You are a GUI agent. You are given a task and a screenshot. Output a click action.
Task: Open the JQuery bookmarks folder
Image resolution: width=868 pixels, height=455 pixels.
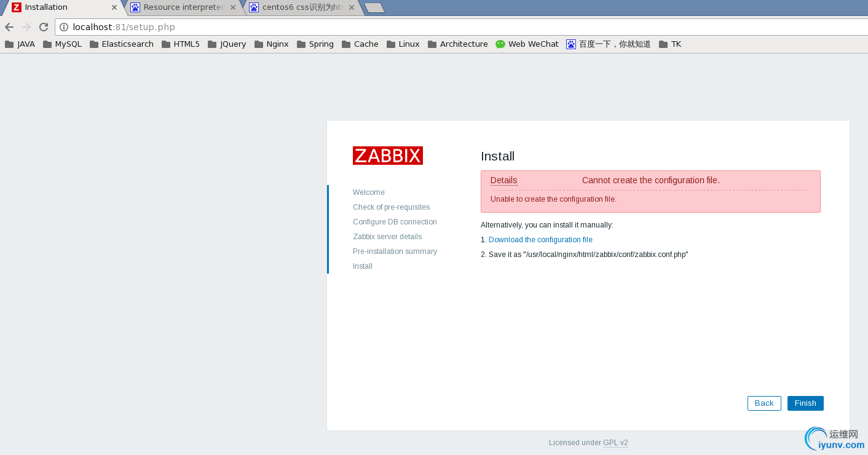pyautogui.click(x=227, y=44)
